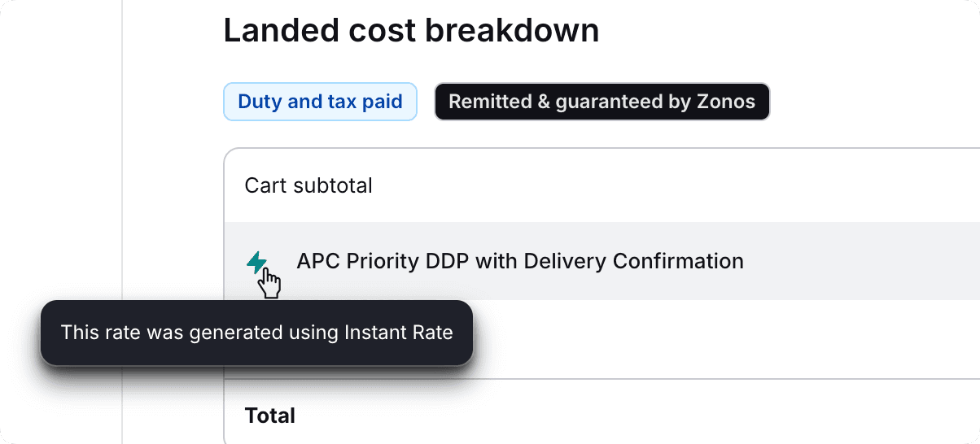This screenshot has height=444, width=980.
Task: Click the word 'paid' in the blue badge
Action: [383, 102]
